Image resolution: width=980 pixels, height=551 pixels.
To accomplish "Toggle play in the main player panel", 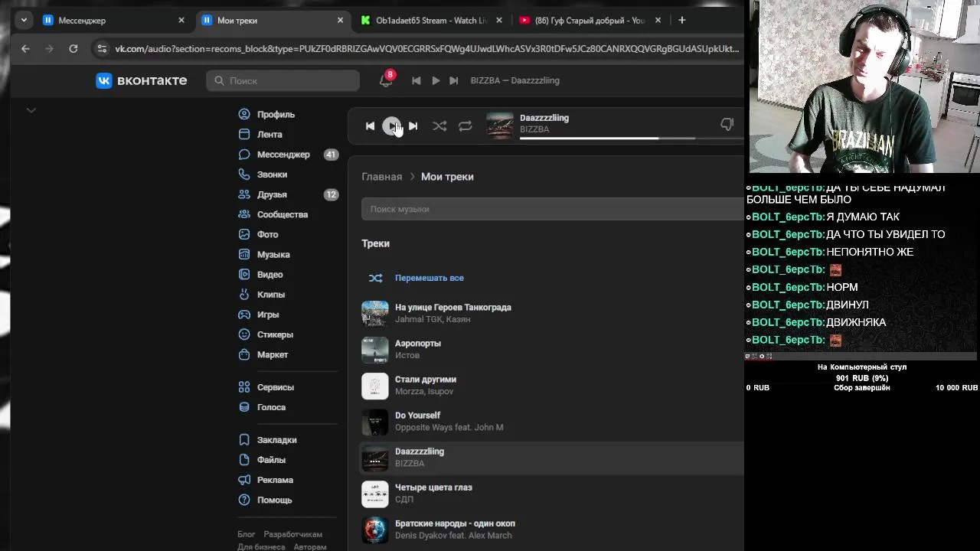I will pos(391,126).
